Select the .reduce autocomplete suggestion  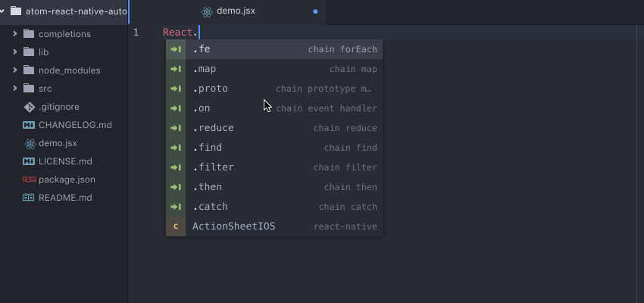click(274, 128)
